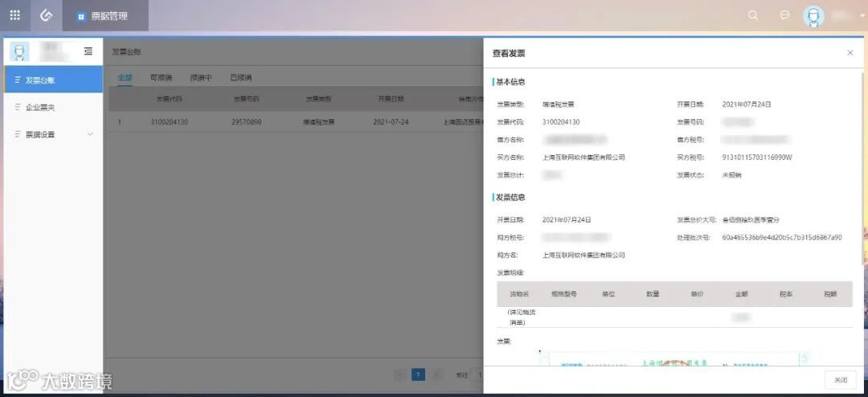This screenshot has width=868, height=397.
Task: Collapse the sidebar with the fold icon
Action: pos(88,51)
